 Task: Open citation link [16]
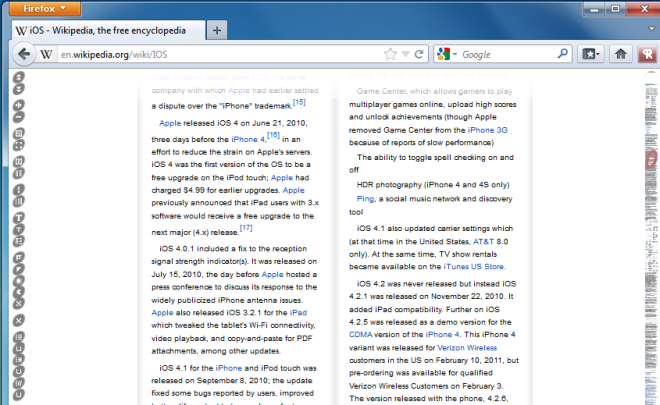tap(273, 135)
